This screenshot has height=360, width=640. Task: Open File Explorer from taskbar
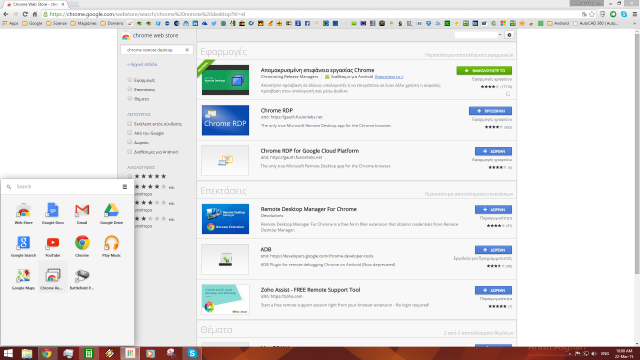(x=27, y=353)
